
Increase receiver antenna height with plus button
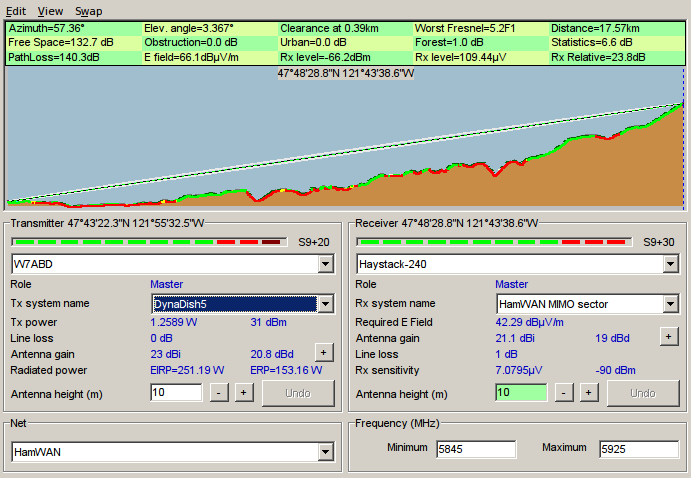(x=588, y=393)
